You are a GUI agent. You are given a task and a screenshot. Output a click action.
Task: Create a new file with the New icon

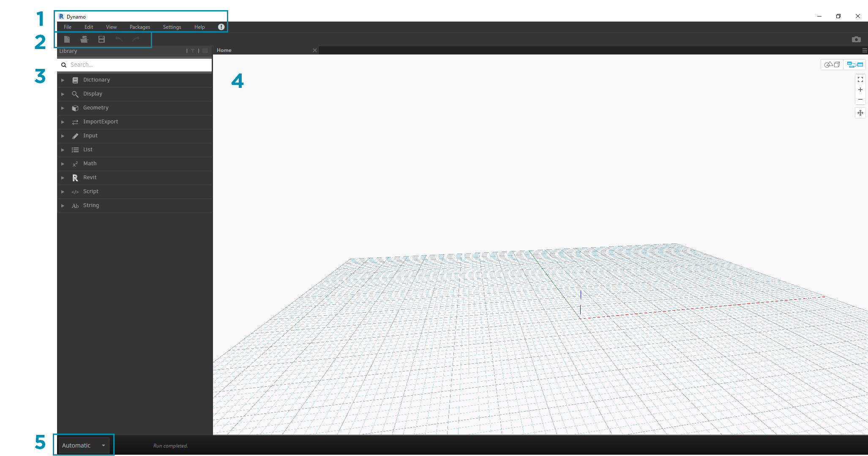pyautogui.click(x=67, y=39)
